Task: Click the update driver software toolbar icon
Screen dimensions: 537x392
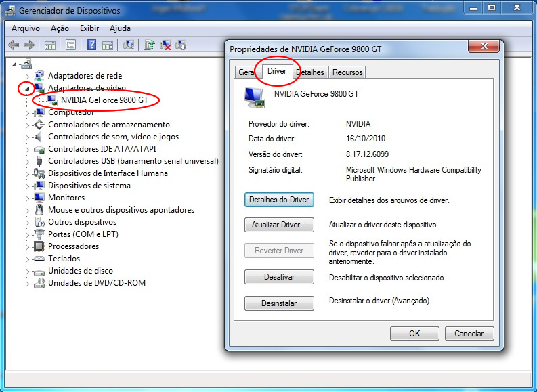Action: [150, 45]
